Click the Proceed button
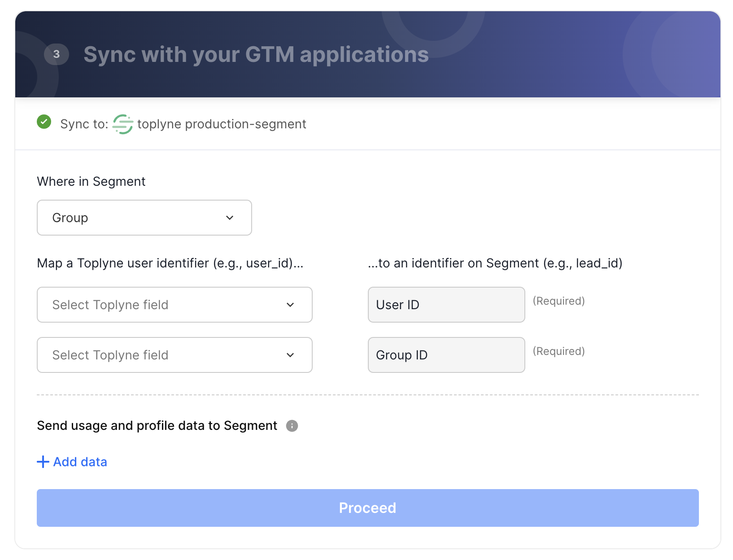733x560 pixels. (x=368, y=508)
